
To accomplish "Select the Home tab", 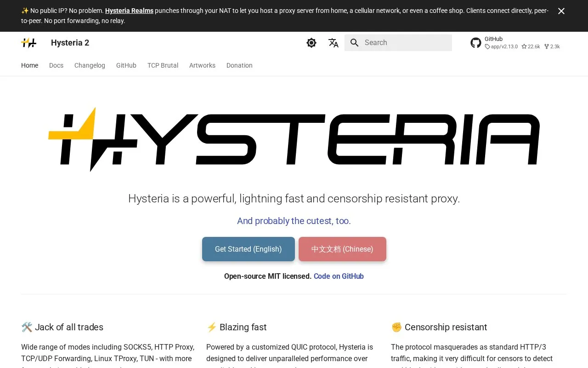I will click(29, 65).
